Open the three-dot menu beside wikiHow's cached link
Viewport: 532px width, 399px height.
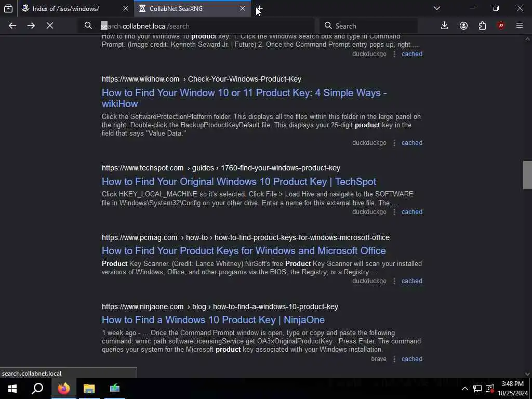click(x=394, y=143)
